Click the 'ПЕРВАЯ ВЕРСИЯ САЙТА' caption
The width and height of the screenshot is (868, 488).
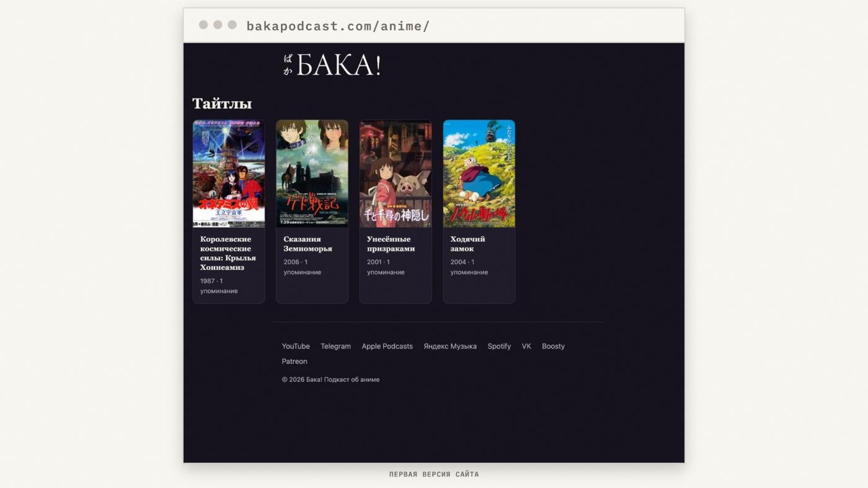pyautogui.click(x=434, y=474)
